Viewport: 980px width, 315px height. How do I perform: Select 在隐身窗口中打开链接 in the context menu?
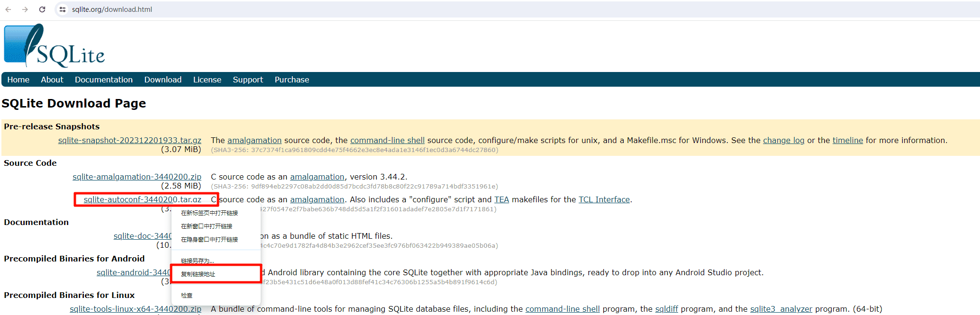pos(216,240)
